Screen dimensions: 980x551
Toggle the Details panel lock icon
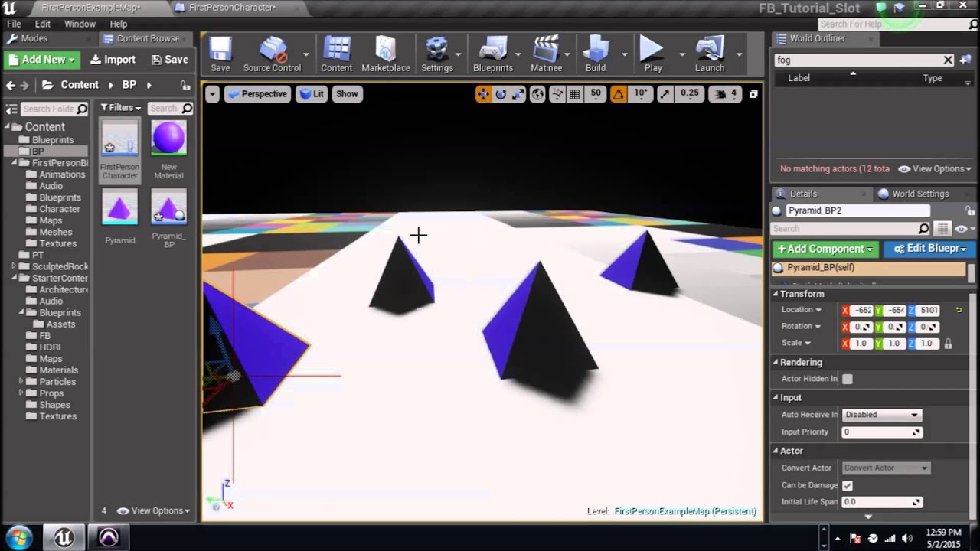click(x=970, y=210)
